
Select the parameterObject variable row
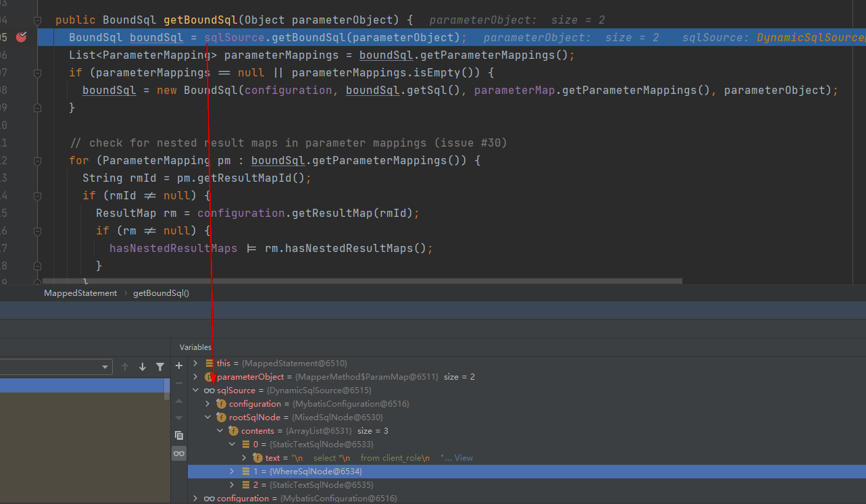coord(527,377)
